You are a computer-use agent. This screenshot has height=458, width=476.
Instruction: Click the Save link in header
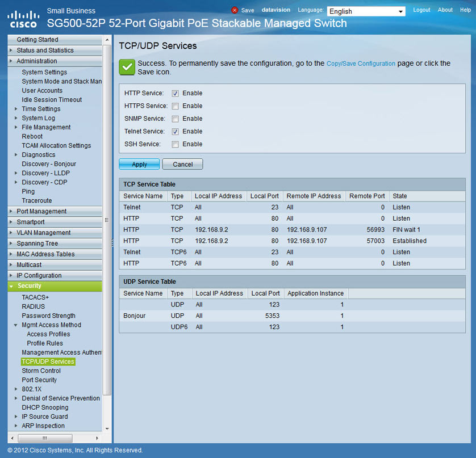point(248,10)
